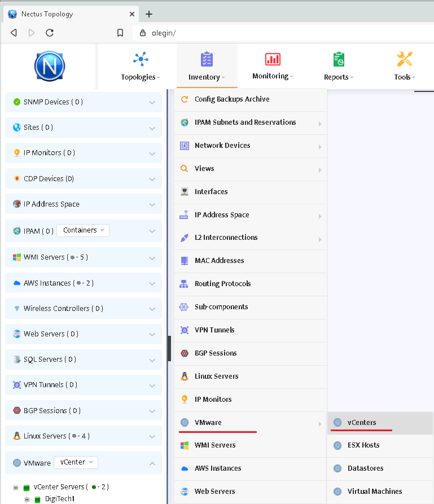Open the VMware vCenter dropdown
The height and width of the screenshot is (504, 434).
point(76,462)
